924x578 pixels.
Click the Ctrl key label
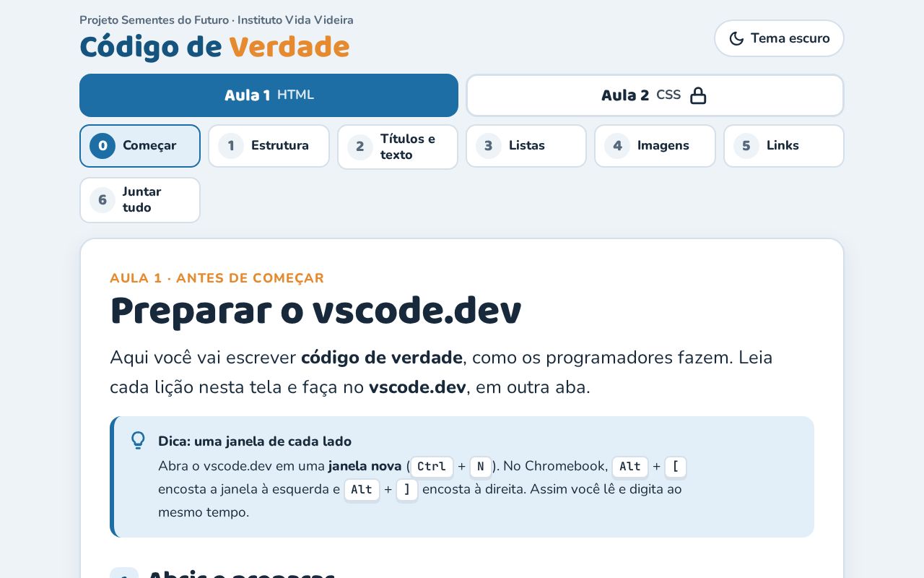pyautogui.click(x=432, y=467)
